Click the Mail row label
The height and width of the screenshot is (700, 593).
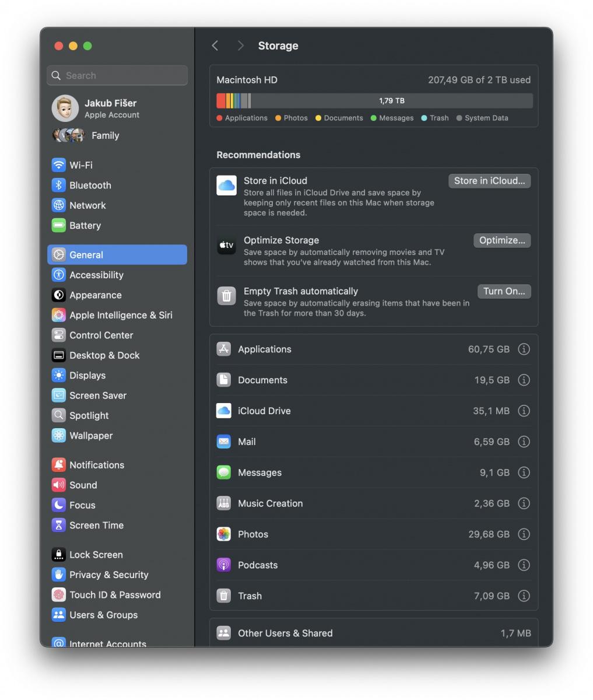click(247, 442)
